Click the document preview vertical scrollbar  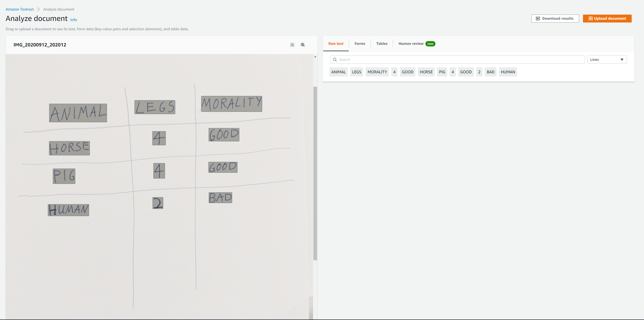tap(315, 173)
